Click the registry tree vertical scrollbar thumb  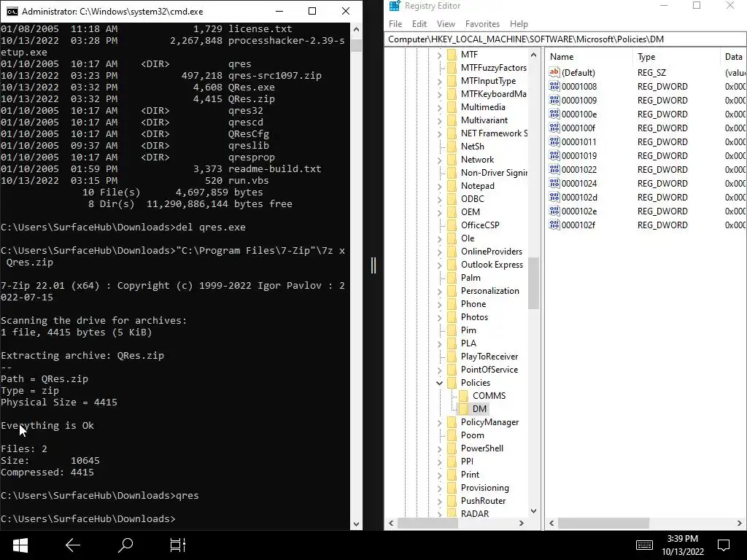coord(533,284)
